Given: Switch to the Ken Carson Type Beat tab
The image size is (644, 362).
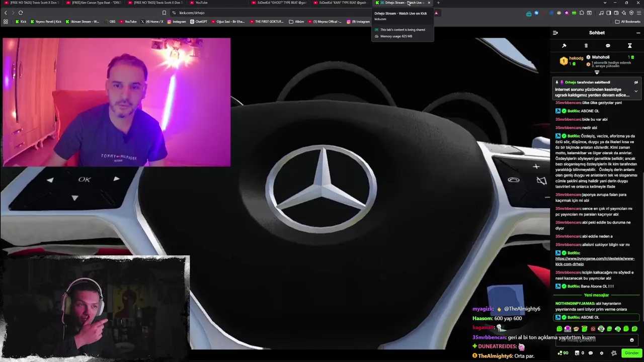Looking at the screenshot, I should [93, 3].
